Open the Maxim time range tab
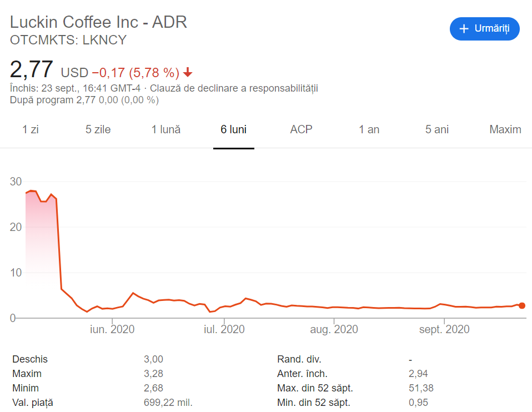The height and width of the screenshot is (412, 532). (x=505, y=129)
